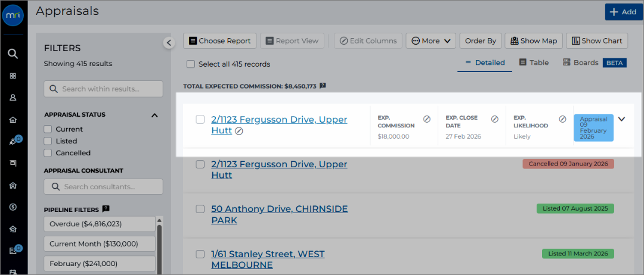Click the $18,000.00 expected commission value
Viewport: 644px width, 275px height.
[x=394, y=136]
